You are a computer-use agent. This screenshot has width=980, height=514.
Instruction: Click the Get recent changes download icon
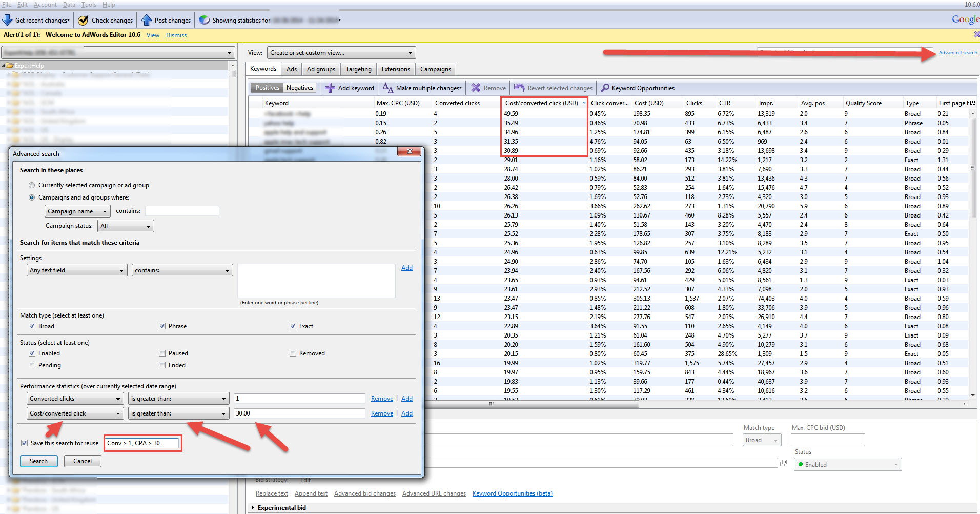pos(8,20)
